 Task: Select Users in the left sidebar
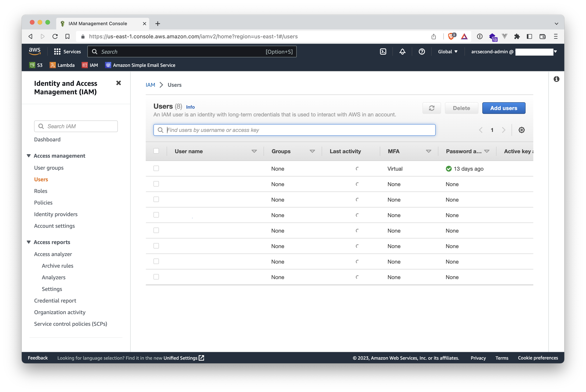41,179
